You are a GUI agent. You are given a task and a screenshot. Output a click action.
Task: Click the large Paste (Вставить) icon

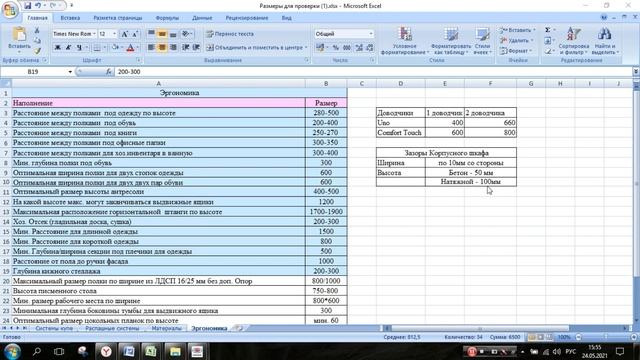pyautogui.click(x=19, y=35)
